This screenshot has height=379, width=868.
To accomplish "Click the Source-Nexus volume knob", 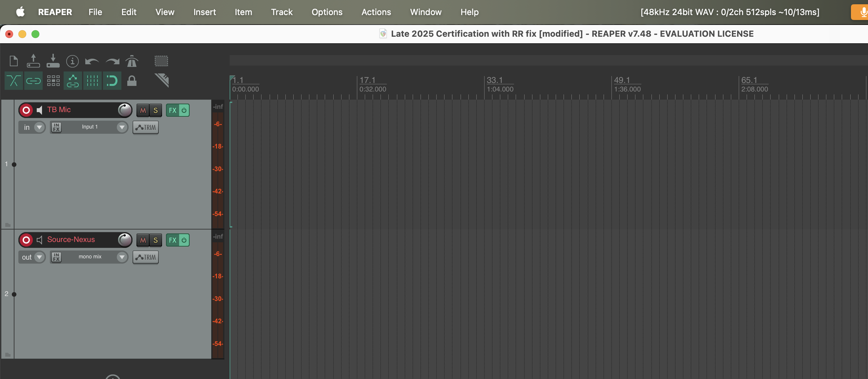I will (125, 240).
